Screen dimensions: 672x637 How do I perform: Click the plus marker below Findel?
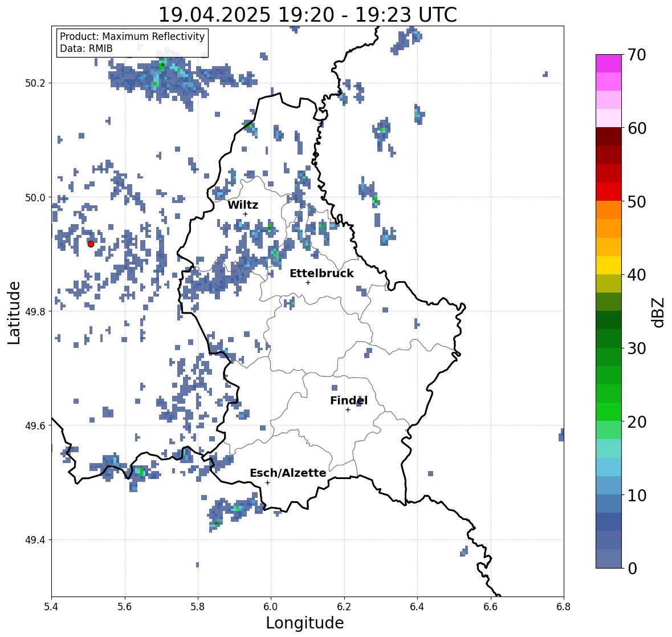(x=348, y=410)
